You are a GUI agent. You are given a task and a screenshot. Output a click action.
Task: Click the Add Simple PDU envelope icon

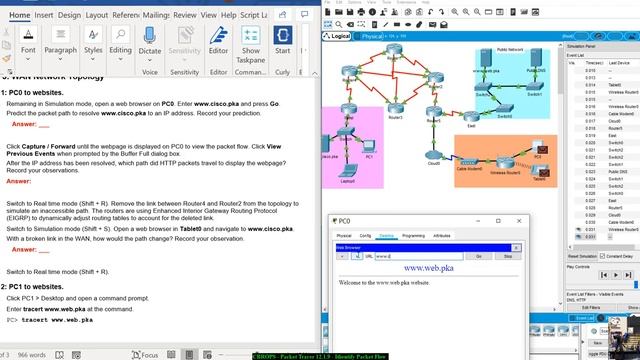(432, 25)
